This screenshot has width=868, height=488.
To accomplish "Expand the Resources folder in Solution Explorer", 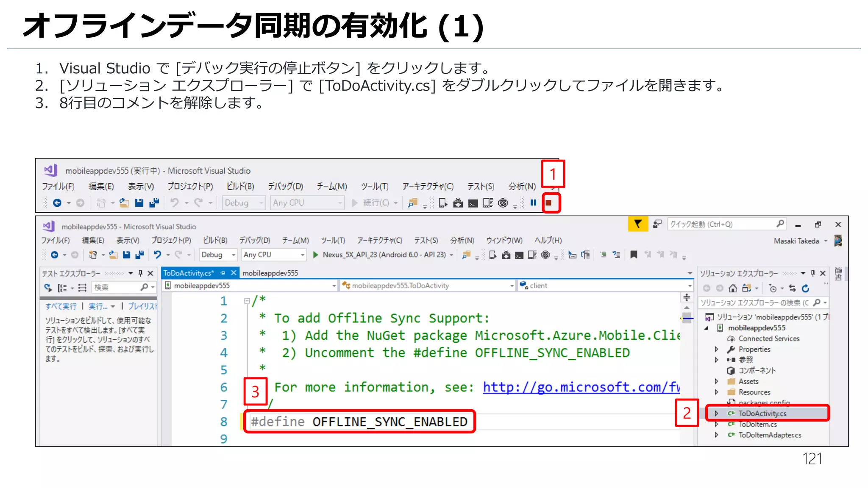I will (x=716, y=392).
